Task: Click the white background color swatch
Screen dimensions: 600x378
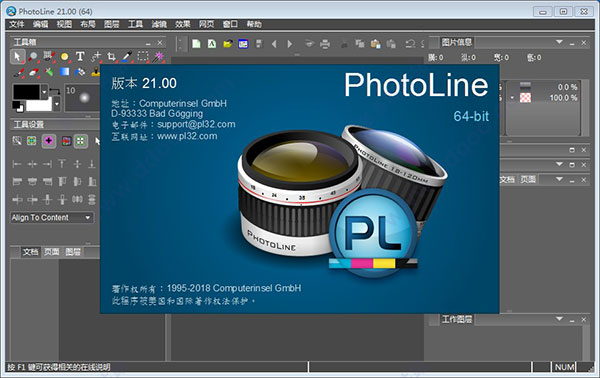Action: (40, 105)
